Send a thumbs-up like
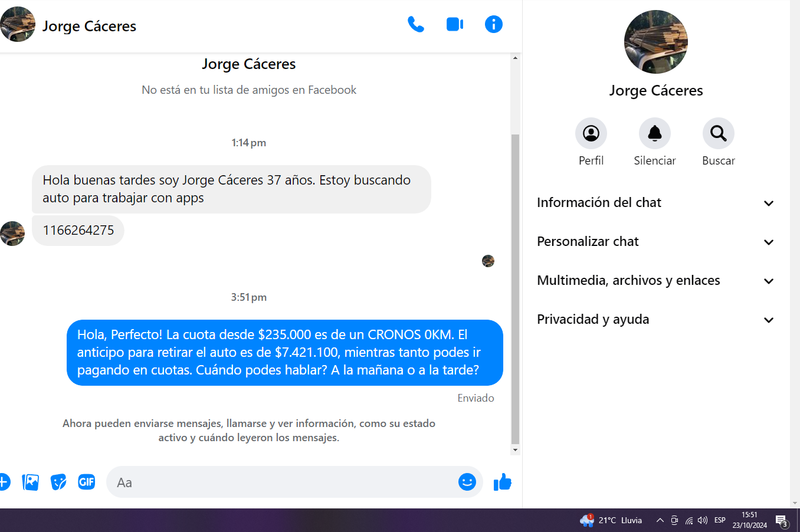 [x=503, y=482]
